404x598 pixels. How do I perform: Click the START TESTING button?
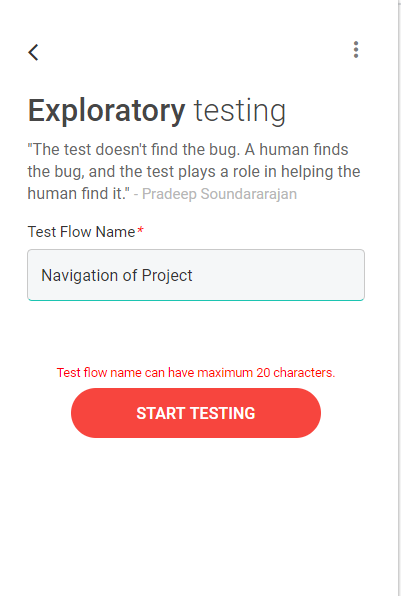[x=196, y=413]
